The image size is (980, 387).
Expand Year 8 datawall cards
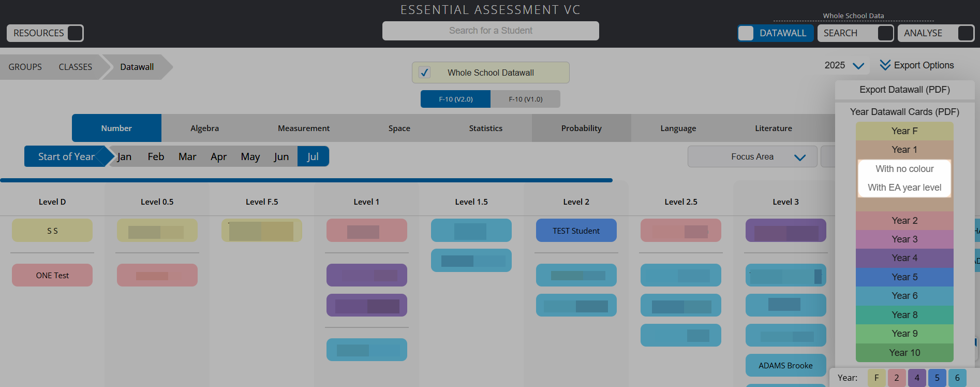click(x=904, y=315)
